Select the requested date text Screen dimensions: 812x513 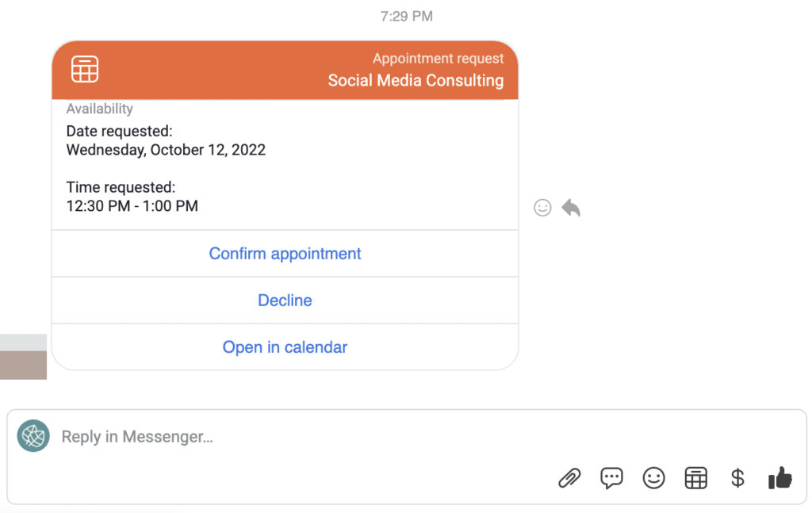pos(165,149)
